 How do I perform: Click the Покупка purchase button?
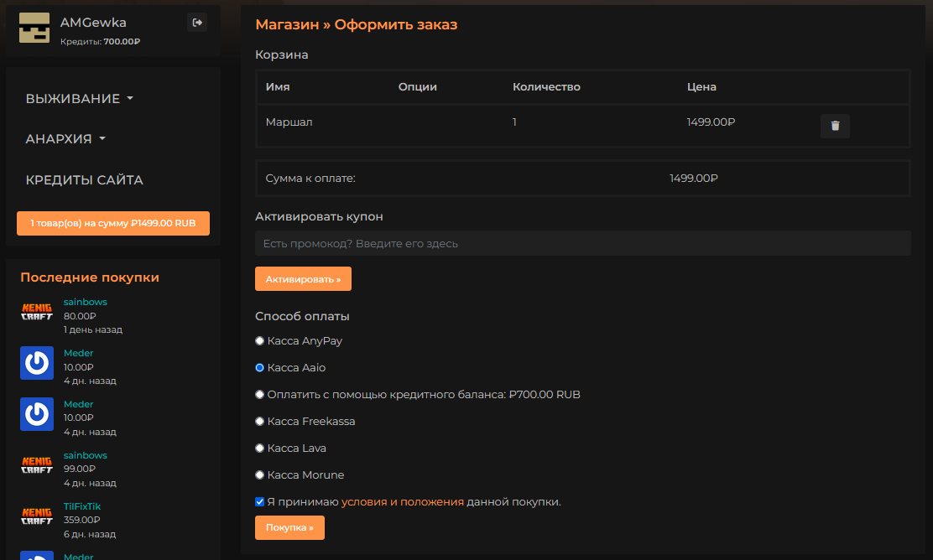pyautogui.click(x=289, y=527)
